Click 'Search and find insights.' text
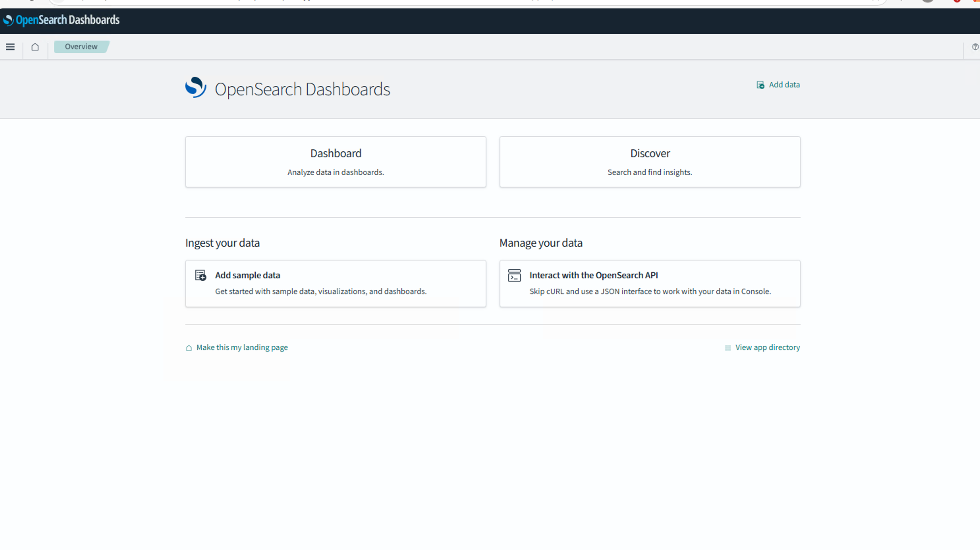 (x=650, y=172)
